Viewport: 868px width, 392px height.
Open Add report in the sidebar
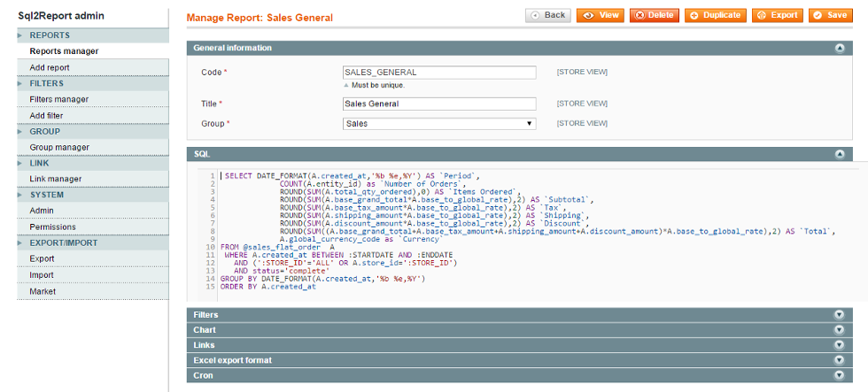tap(50, 67)
